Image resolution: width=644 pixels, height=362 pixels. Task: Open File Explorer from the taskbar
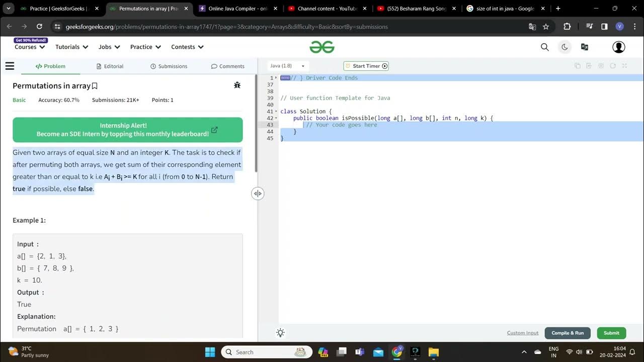pos(434,352)
